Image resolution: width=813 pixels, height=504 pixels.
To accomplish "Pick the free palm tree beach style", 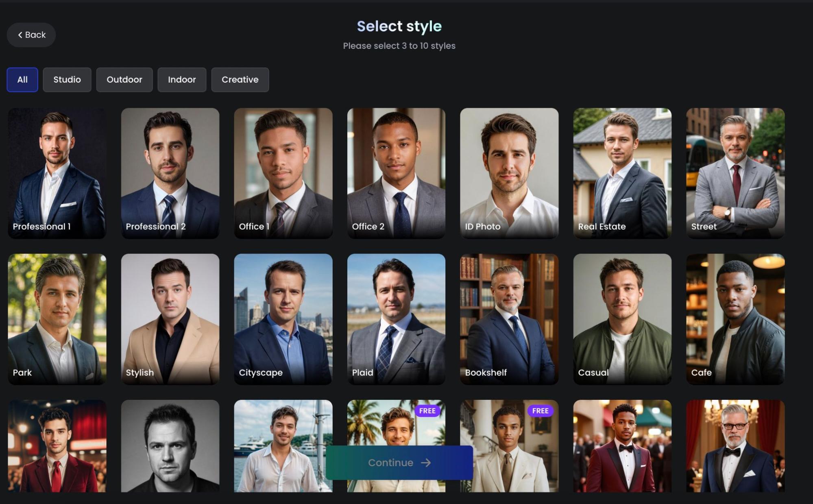I will coord(396,425).
